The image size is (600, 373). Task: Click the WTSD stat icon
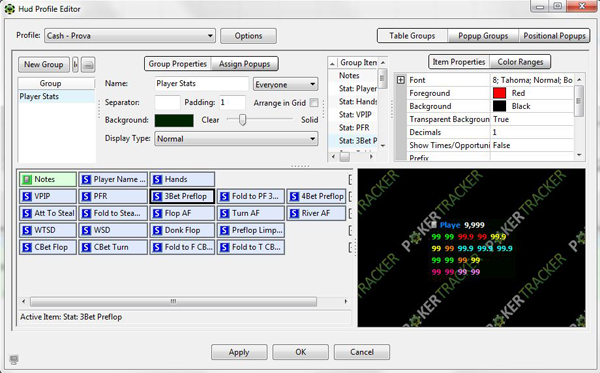point(26,230)
